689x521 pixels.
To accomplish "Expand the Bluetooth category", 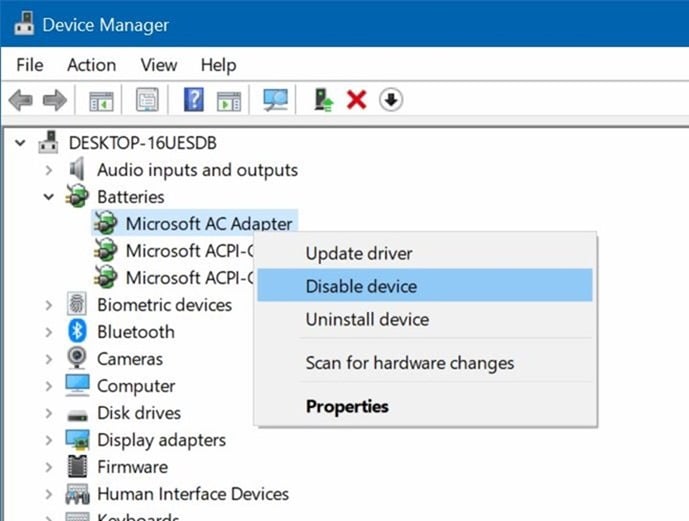I will tap(49, 332).
